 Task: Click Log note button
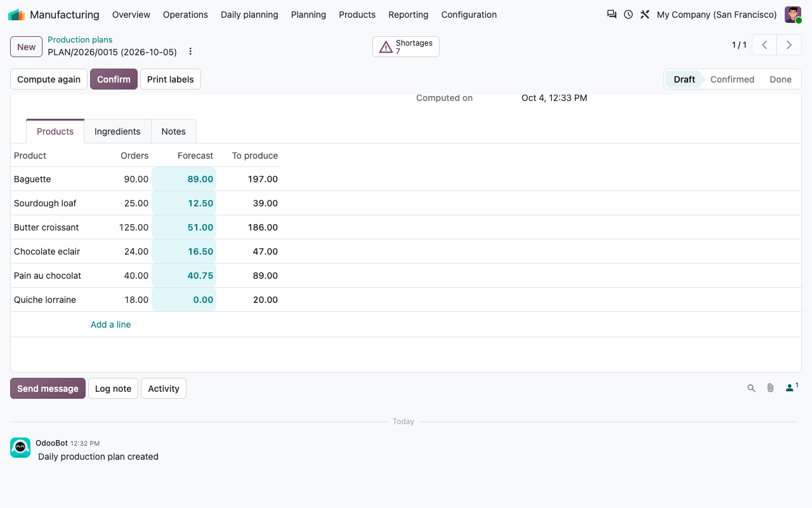[x=113, y=389]
